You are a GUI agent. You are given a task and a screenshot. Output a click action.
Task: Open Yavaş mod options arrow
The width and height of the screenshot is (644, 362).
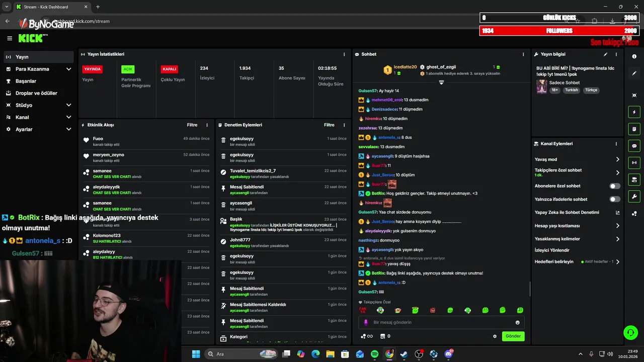pyautogui.click(x=618, y=159)
